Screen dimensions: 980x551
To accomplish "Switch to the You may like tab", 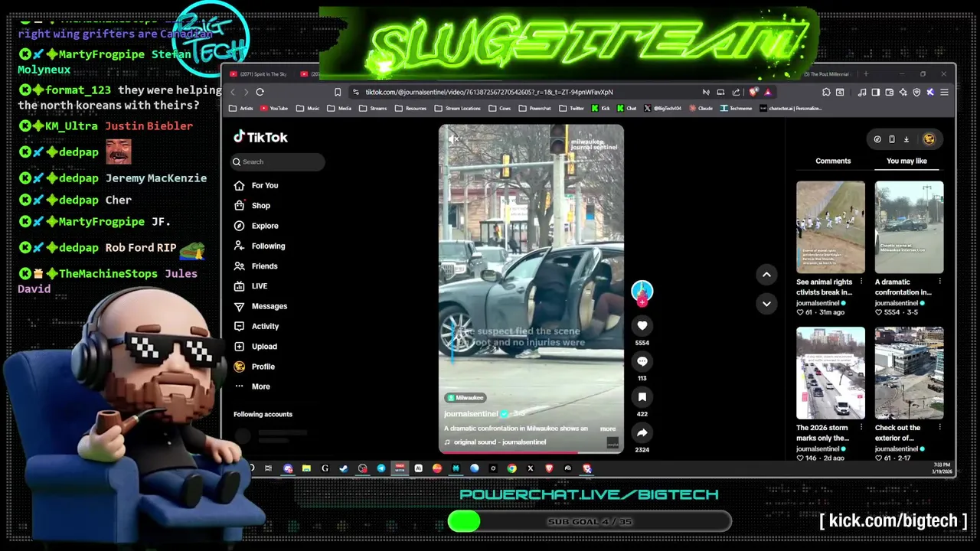I will (x=906, y=161).
